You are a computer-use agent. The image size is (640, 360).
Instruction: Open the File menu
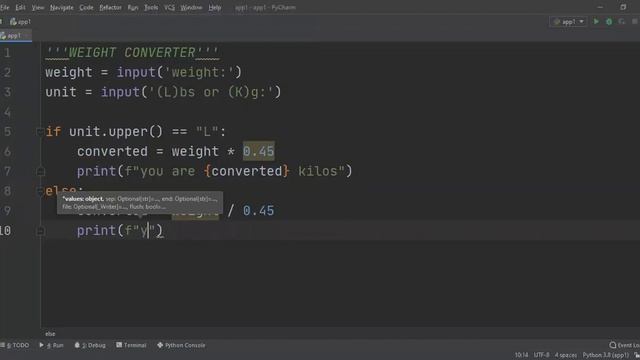(5, 7)
